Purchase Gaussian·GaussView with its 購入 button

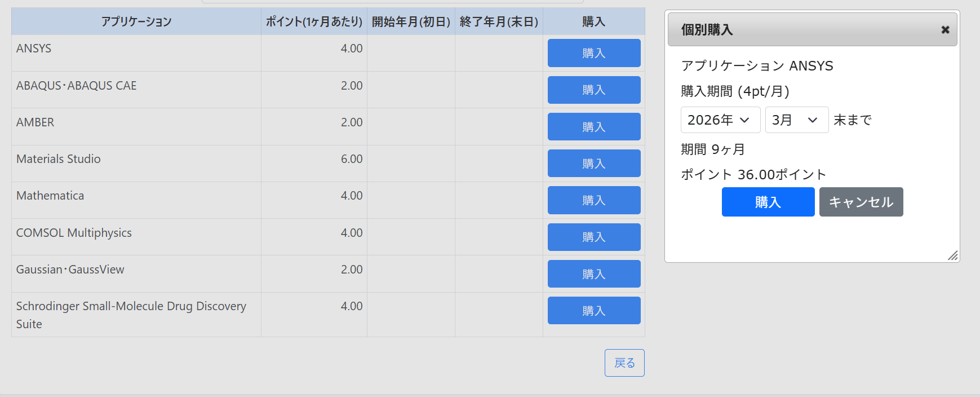tap(593, 274)
